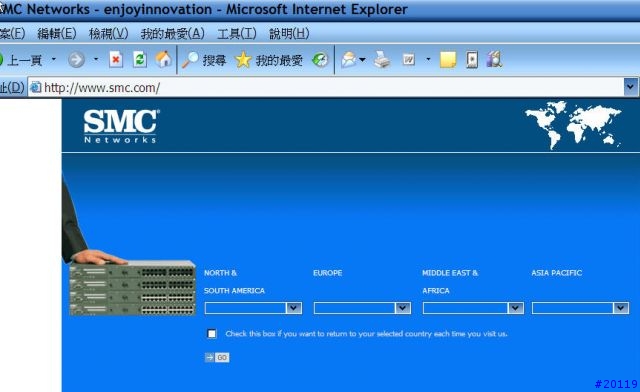Click the Home icon
This screenshot has width=640, height=392.
click(x=163, y=60)
